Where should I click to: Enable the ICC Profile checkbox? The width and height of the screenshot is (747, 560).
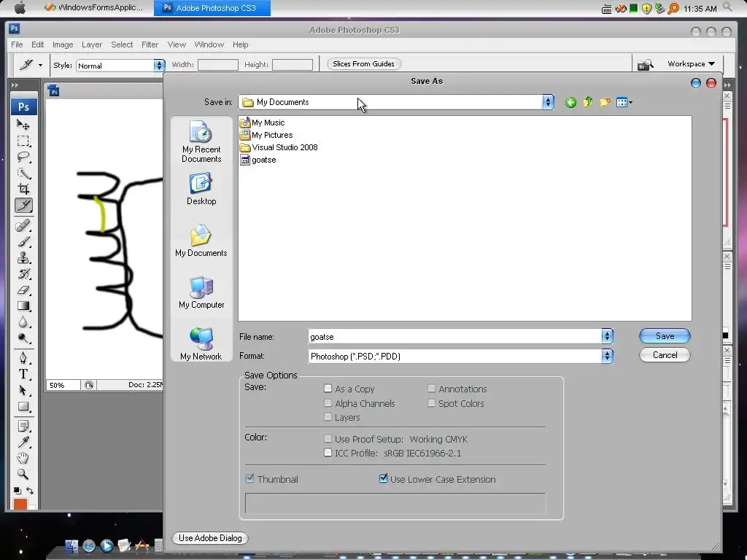point(328,452)
